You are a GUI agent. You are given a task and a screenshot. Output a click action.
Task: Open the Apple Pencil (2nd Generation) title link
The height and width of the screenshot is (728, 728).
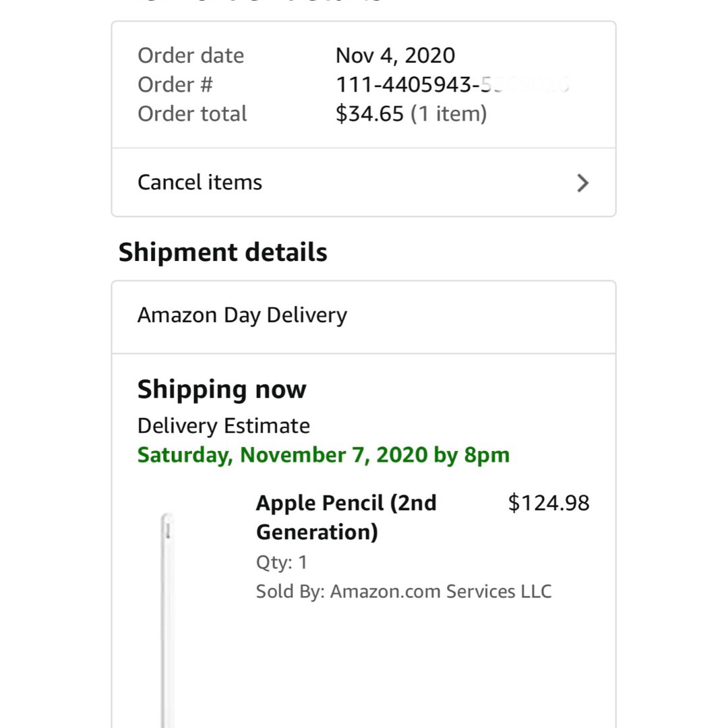tap(346, 517)
